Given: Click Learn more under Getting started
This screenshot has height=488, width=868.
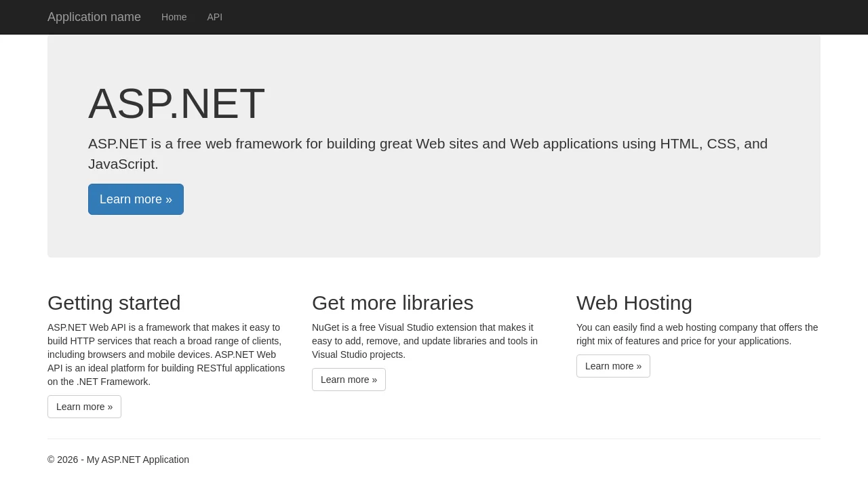Looking at the screenshot, I should (x=84, y=407).
